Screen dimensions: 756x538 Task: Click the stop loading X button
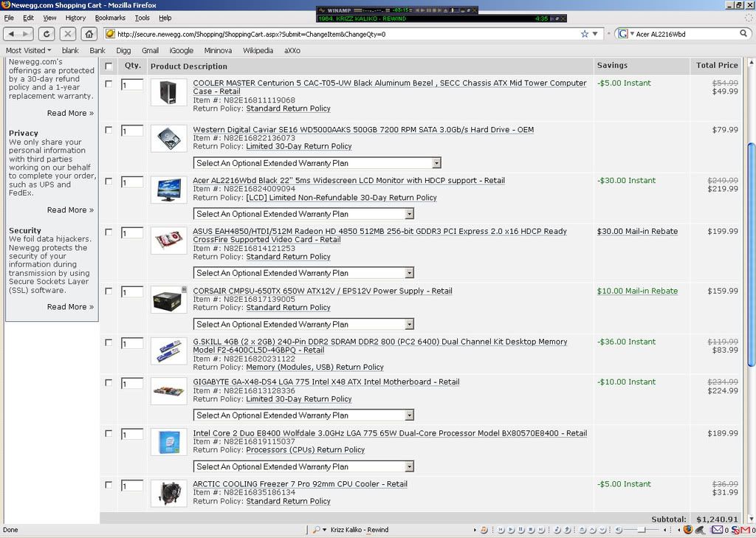point(67,34)
